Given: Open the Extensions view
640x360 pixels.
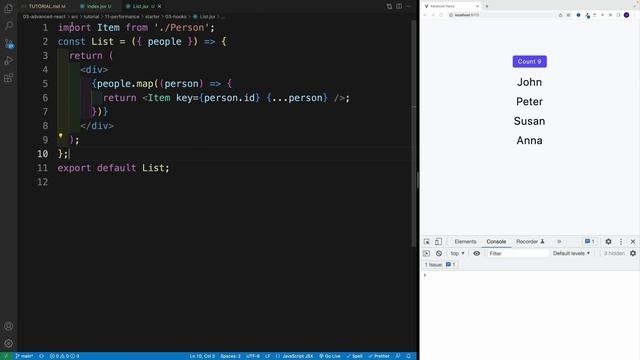Looking at the screenshot, I should [x=9, y=78].
